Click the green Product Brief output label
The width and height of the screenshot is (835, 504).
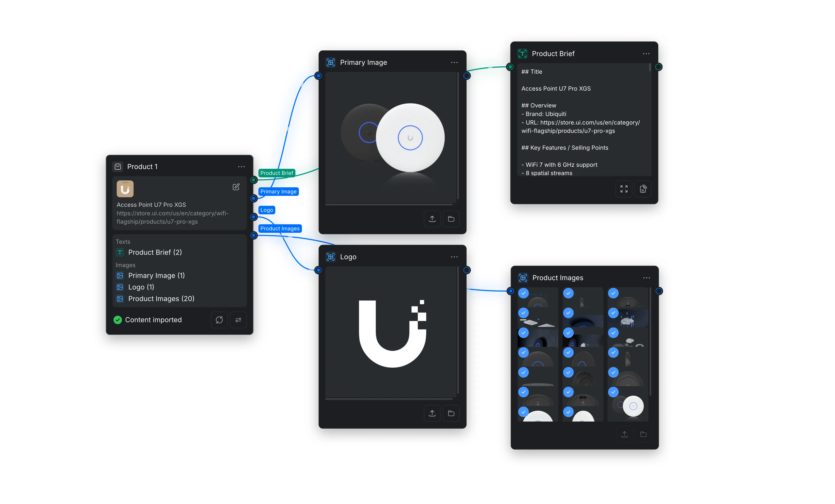click(x=277, y=173)
